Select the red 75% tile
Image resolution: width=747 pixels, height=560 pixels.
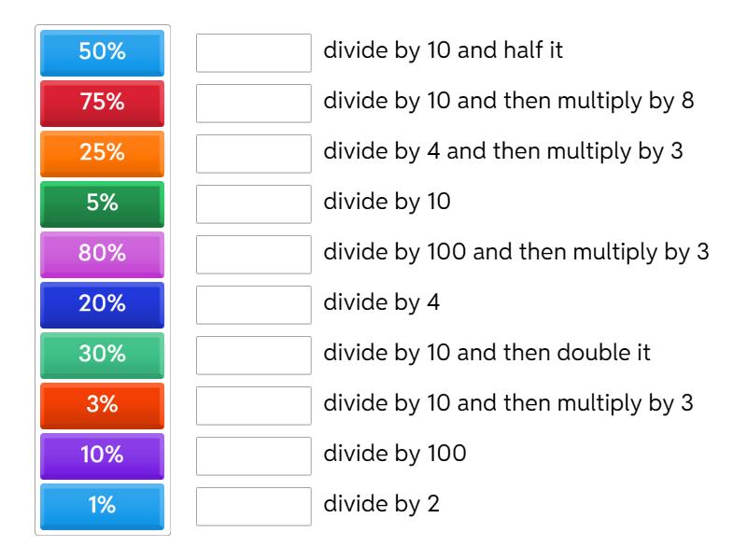(102, 103)
